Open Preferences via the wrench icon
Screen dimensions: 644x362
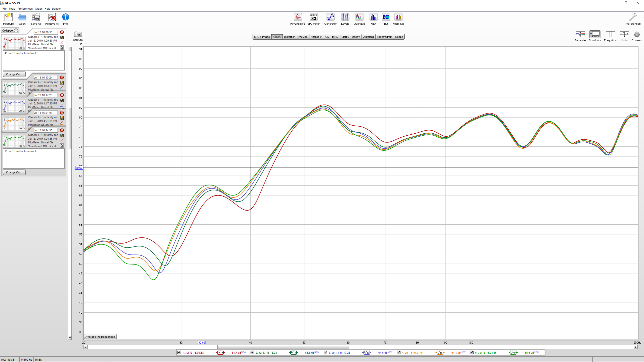pyautogui.click(x=633, y=19)
